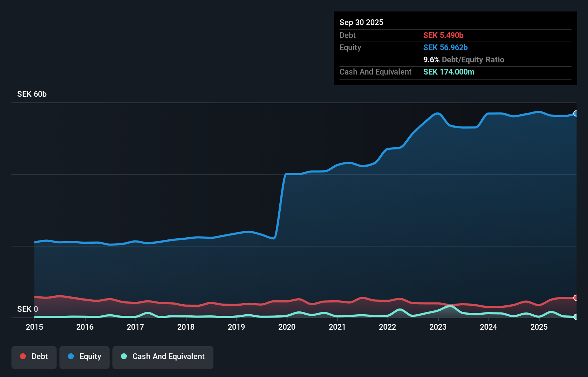Toggle the Equity series visibility
This screenshot has height=377, width=588.
[x=84, y=357]
